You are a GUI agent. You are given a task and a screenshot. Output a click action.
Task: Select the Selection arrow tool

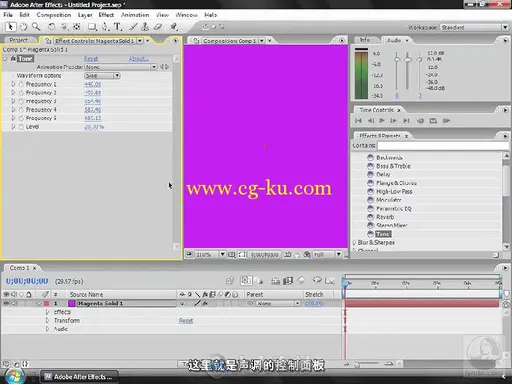click(x=10, y=27)
